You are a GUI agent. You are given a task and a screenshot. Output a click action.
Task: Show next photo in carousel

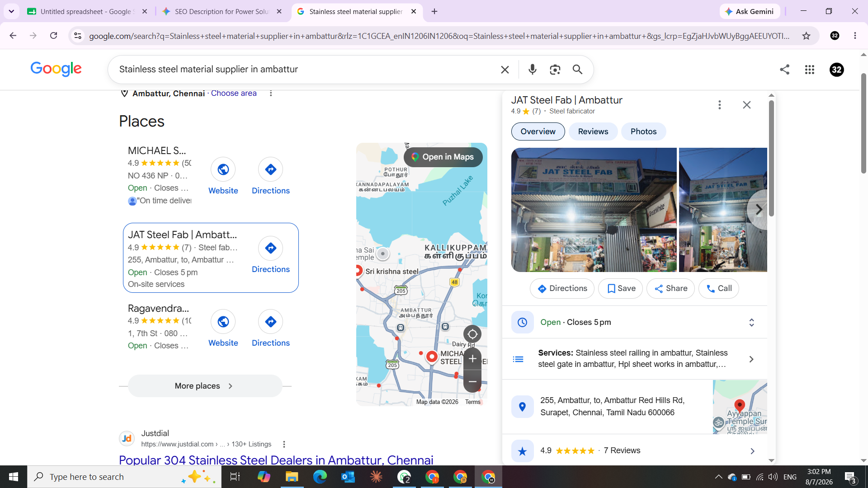click(758, 210)
